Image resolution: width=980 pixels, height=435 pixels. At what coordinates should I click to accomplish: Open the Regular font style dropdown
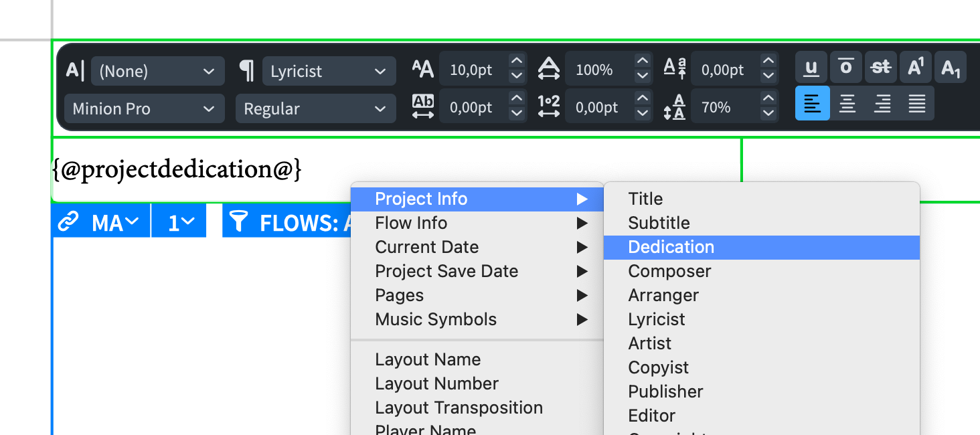tap(315, 108)
